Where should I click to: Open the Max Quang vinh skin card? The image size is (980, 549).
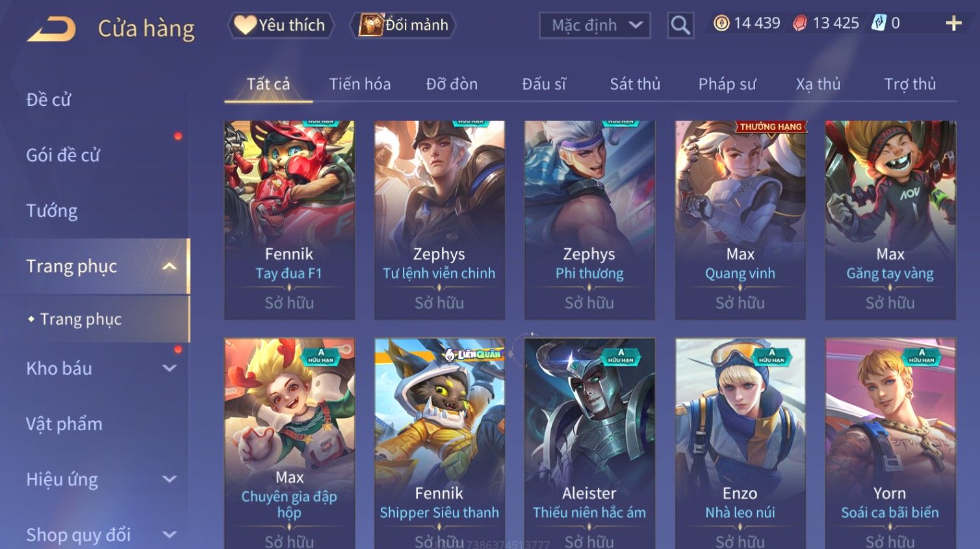pyautogui.click(x=740, y=220)
